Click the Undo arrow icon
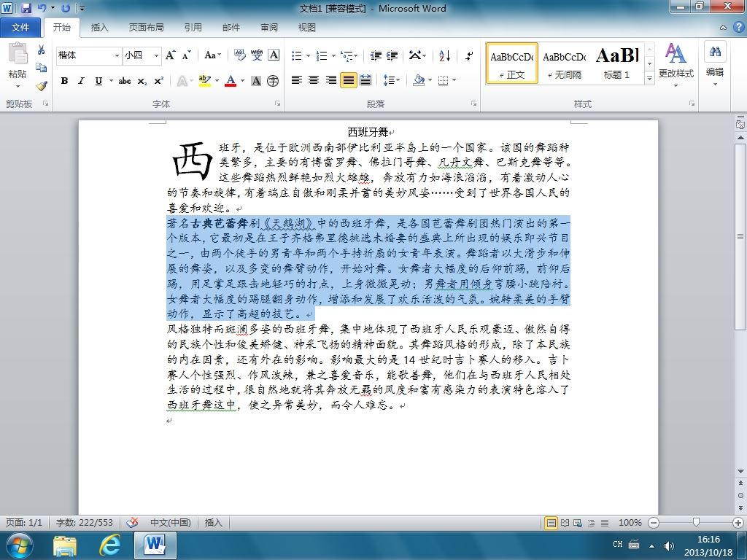This screenshot has height=560, width=747. [42, 8]
